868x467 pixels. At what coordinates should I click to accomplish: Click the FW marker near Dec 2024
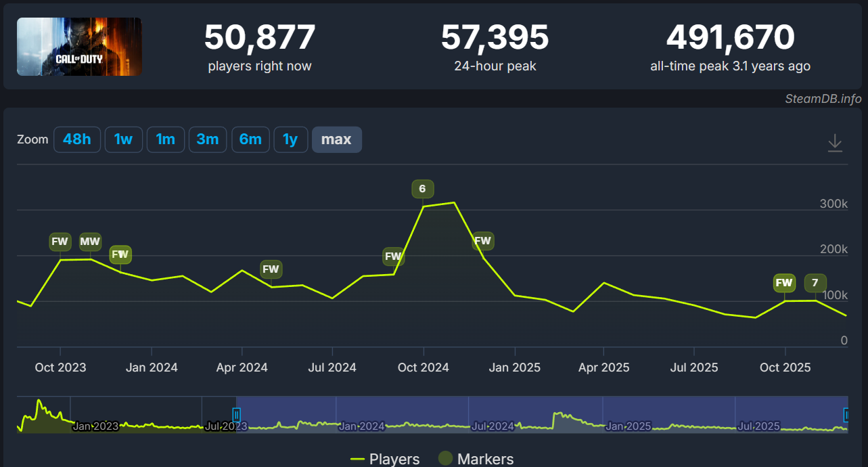tap(482, 241)
